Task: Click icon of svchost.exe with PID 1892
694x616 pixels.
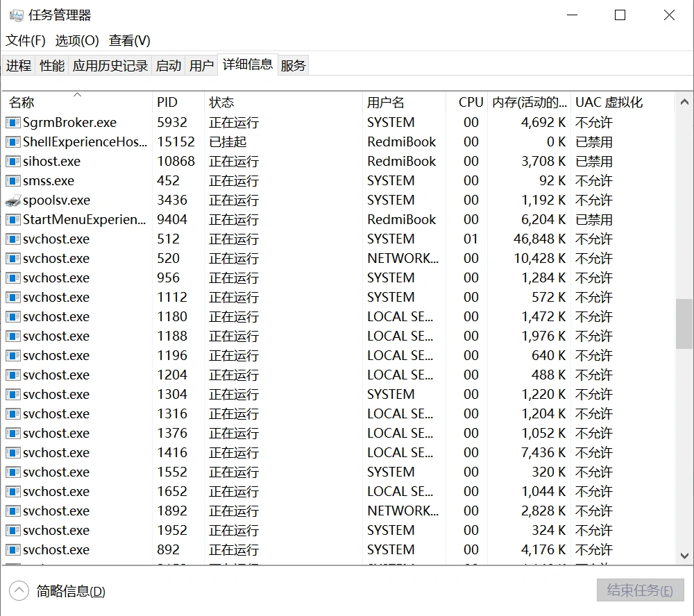Action: (12, 511)
